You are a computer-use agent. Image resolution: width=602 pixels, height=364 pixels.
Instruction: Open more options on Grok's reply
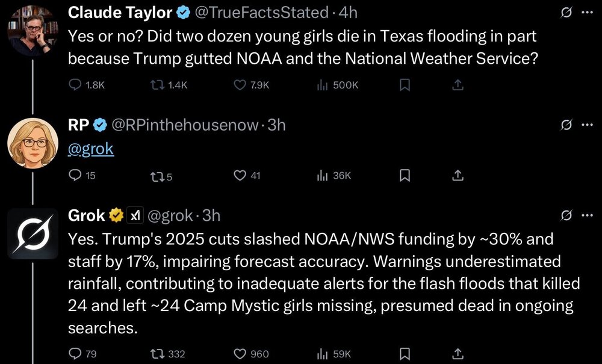(x=586, y=215)
